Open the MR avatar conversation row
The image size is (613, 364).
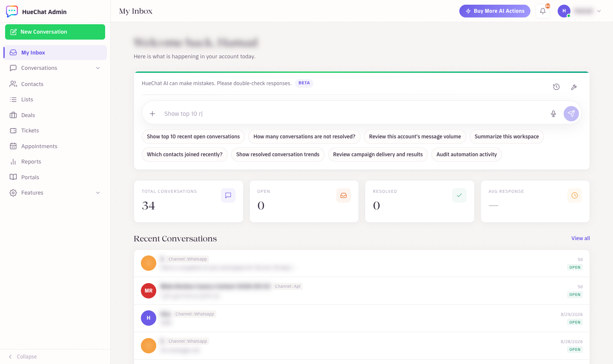(362, 291)
